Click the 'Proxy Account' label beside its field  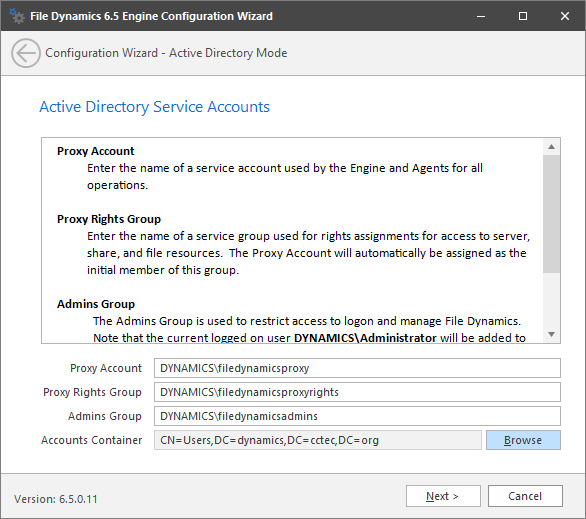tap(106, 368)
